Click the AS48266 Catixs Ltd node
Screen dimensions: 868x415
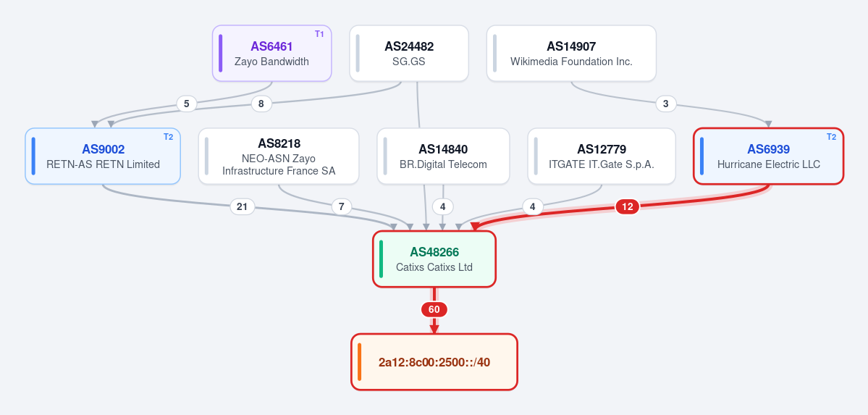(434, 259)
